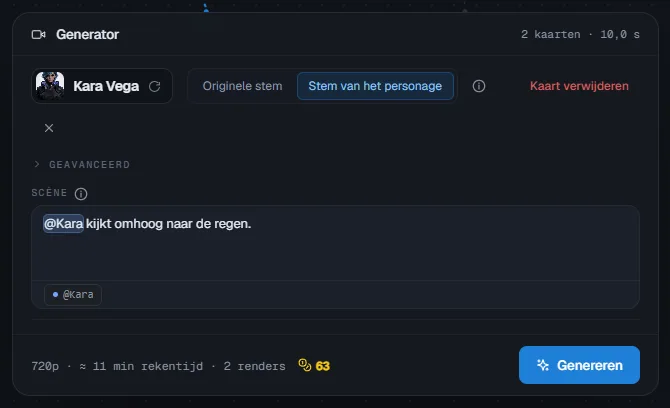Insert the @Kara mention chip

(x=73, y=295)
